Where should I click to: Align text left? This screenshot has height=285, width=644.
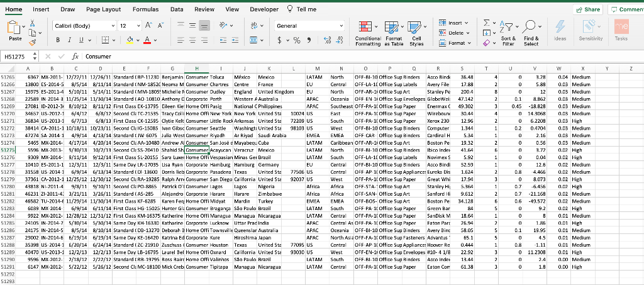click(x=180, y=40)
